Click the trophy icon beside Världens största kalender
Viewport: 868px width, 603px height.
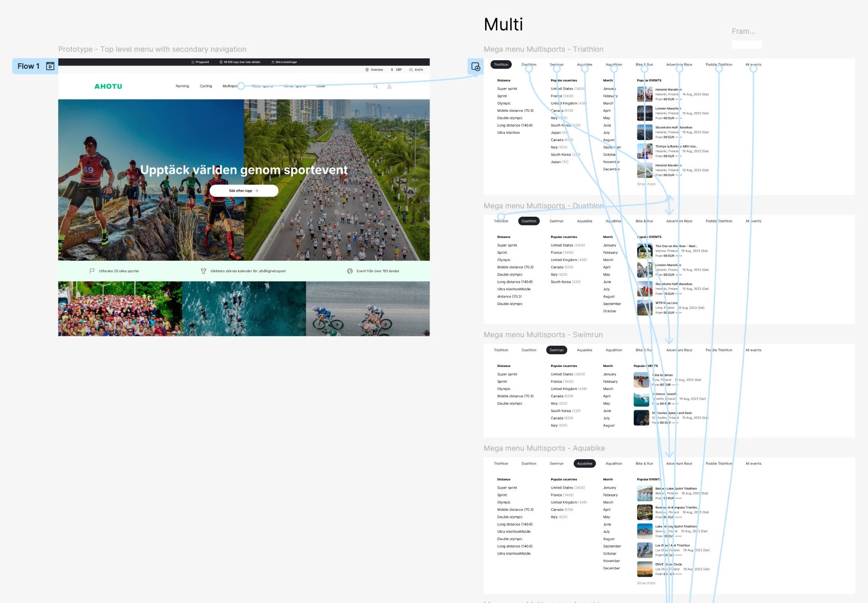[x=203, y=271]
